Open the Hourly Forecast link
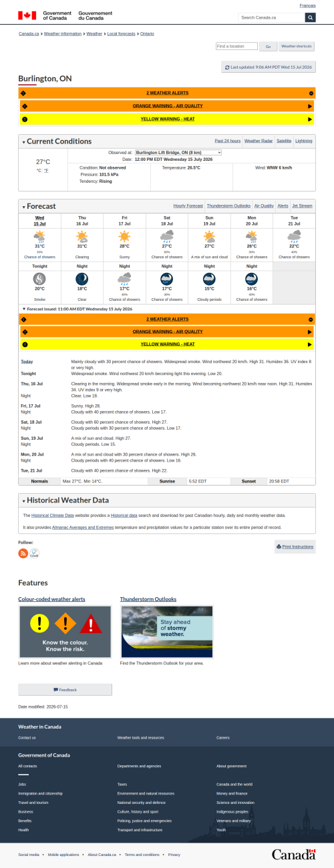The width and height of the screenshot is (334, 868). (188, 206)
